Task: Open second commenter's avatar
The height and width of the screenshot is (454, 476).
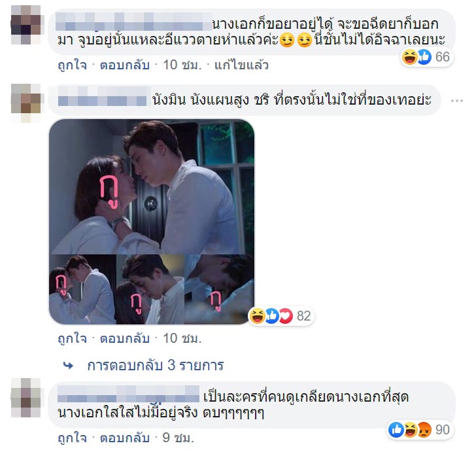Action: click(x=25, y=103)
